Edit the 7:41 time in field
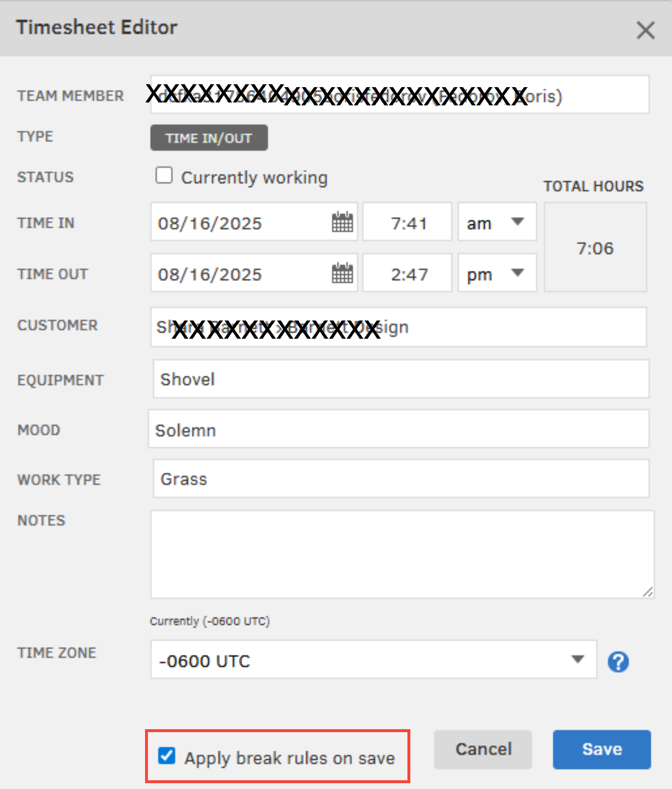Screen dimensions: 672x789 pyautogui.click(x=407, y=222)
